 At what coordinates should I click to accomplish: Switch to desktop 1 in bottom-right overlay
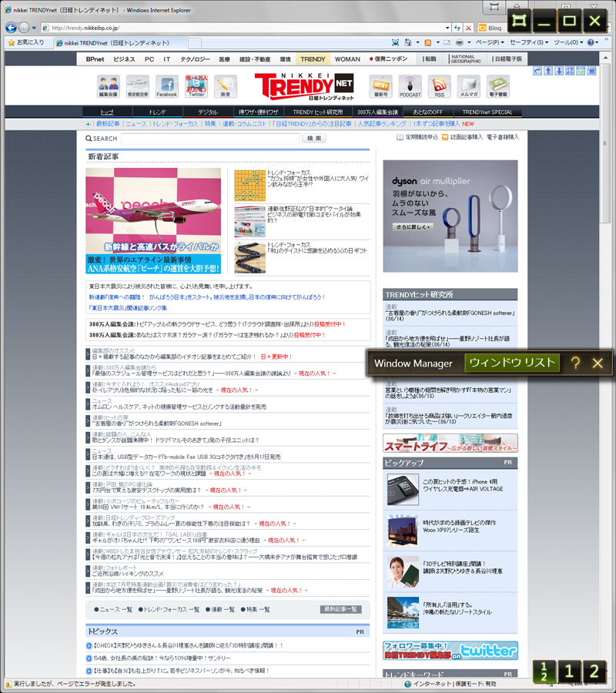click(x=569, y=671)
